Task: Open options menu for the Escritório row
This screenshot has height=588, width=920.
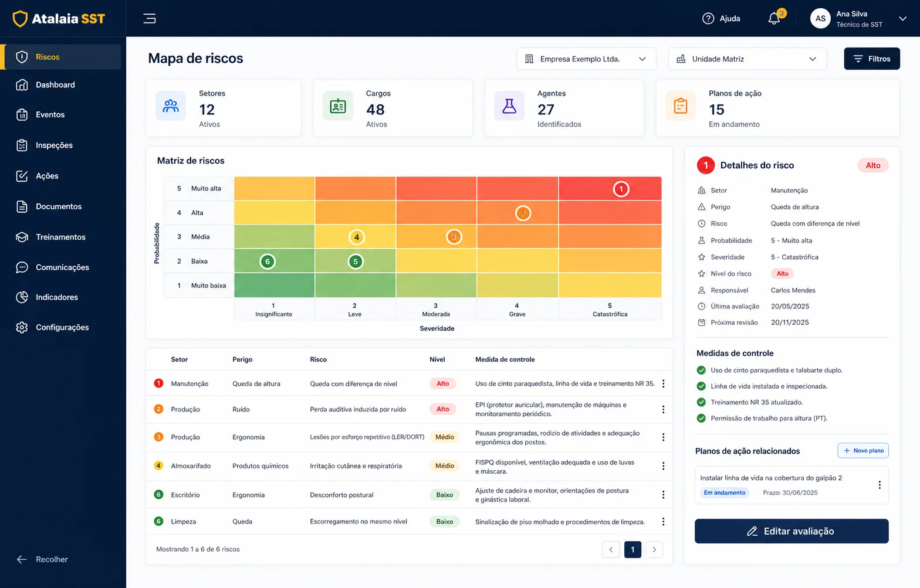Action: click(x=664, y=495)
